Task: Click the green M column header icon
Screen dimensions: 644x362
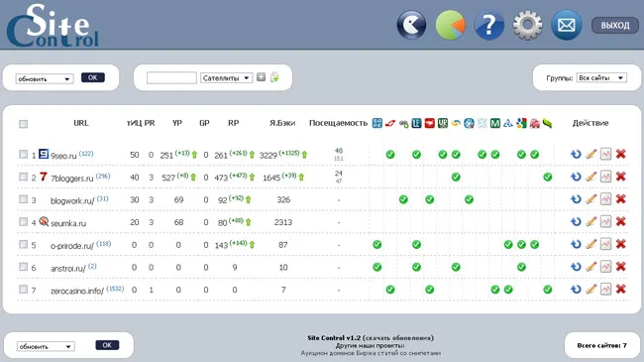Action: pyautogui.click(x=495, y=123)
